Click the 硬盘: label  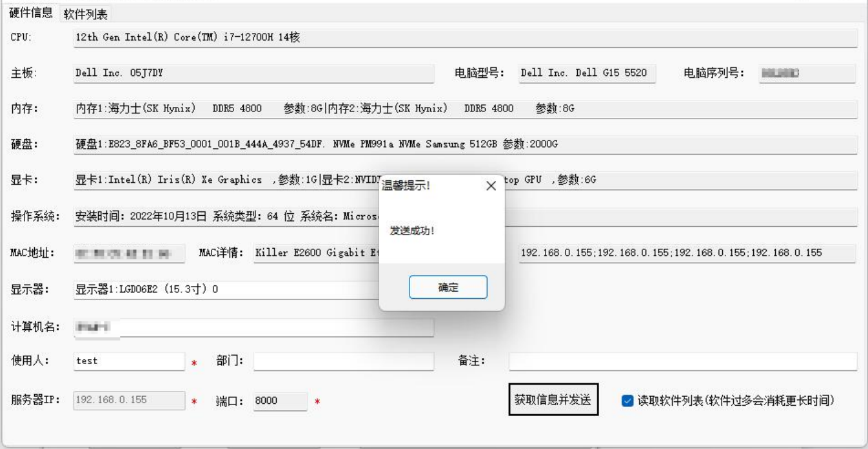[25, 144]
